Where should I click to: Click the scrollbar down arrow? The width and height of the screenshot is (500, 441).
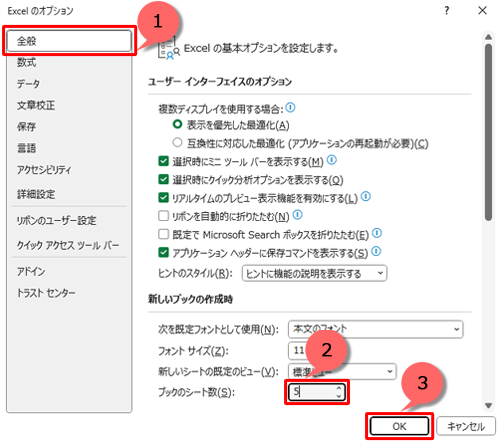pos(488,406)
